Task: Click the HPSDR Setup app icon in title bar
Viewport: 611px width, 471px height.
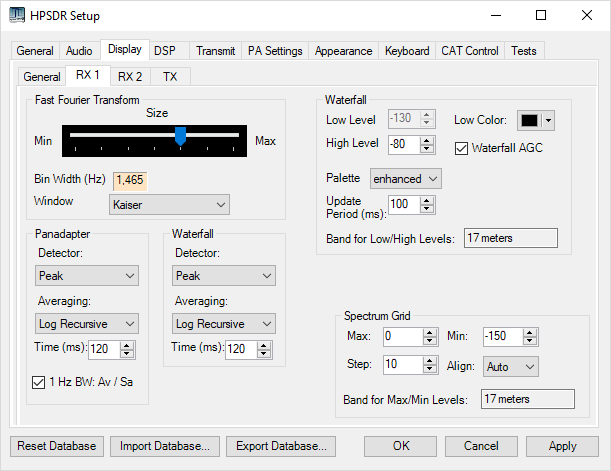Action: (17, 15)
